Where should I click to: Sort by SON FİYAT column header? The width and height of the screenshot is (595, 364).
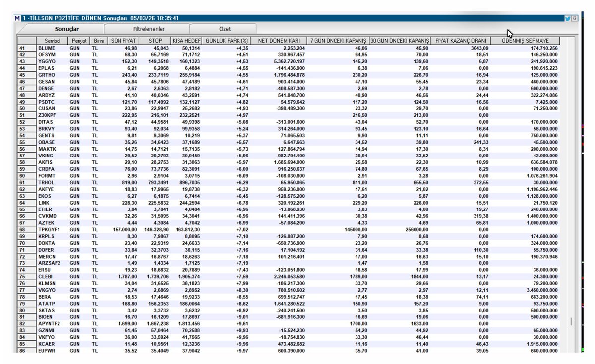coord(123,40)
